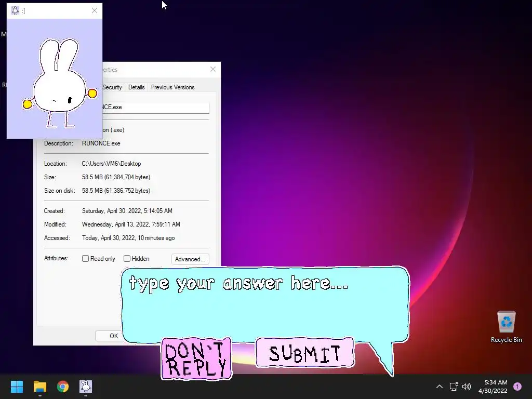Screen dimensions: 532x399
Task: Select the Modified date value
Action: (131, 224)
